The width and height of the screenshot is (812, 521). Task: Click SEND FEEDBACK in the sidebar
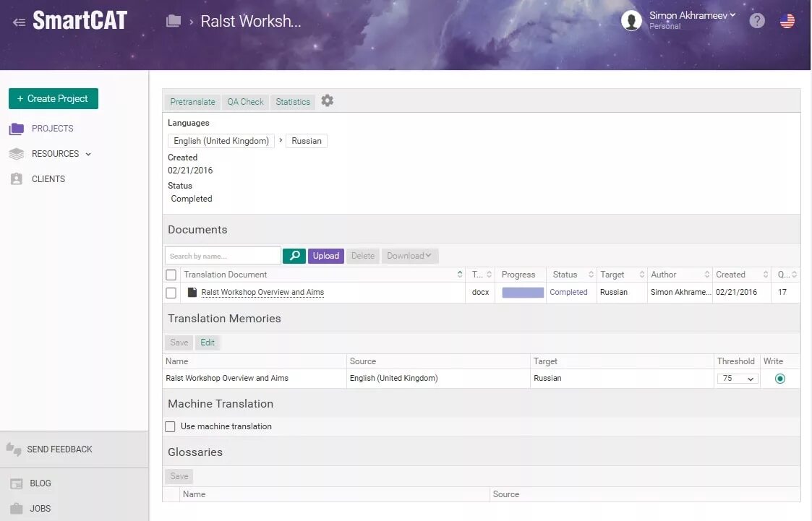pyautogui.click(x=59, y=449)
